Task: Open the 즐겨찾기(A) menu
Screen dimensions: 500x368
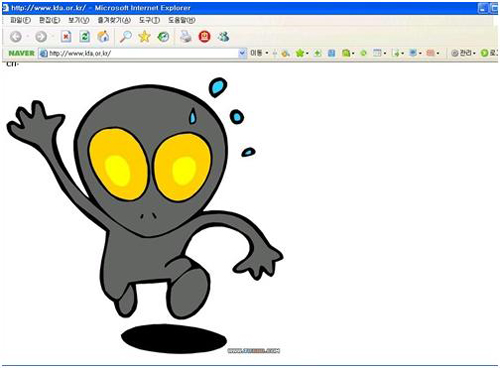Action: (114, 20)
